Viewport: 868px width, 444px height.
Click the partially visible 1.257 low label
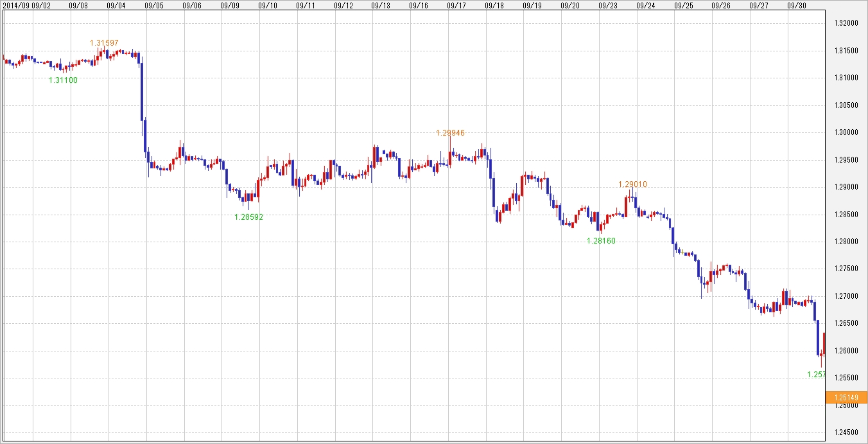(x=816, y=375)
